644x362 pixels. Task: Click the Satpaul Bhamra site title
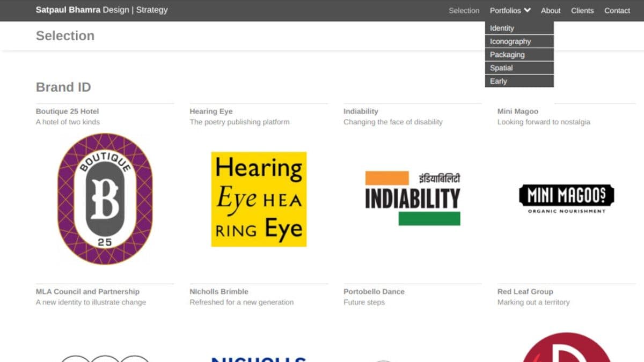click(x=101, y=10)
